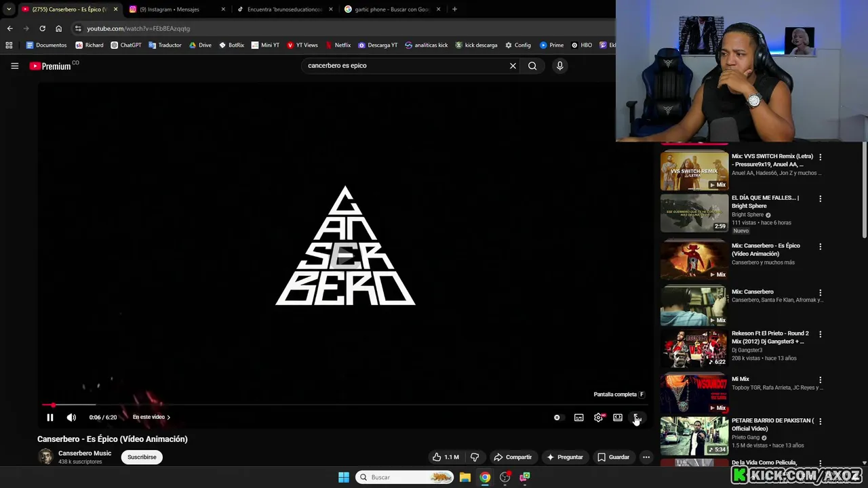
Task: Play the VVS SWITCH Remix mix thumbnail
Action: tap(694, 171)
